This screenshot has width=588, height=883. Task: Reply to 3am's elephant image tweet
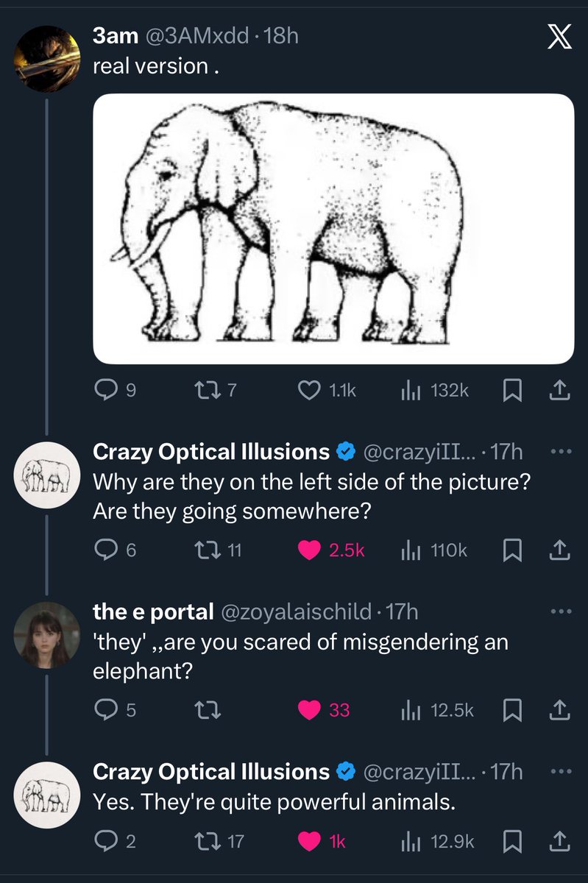tap(107, 391)
